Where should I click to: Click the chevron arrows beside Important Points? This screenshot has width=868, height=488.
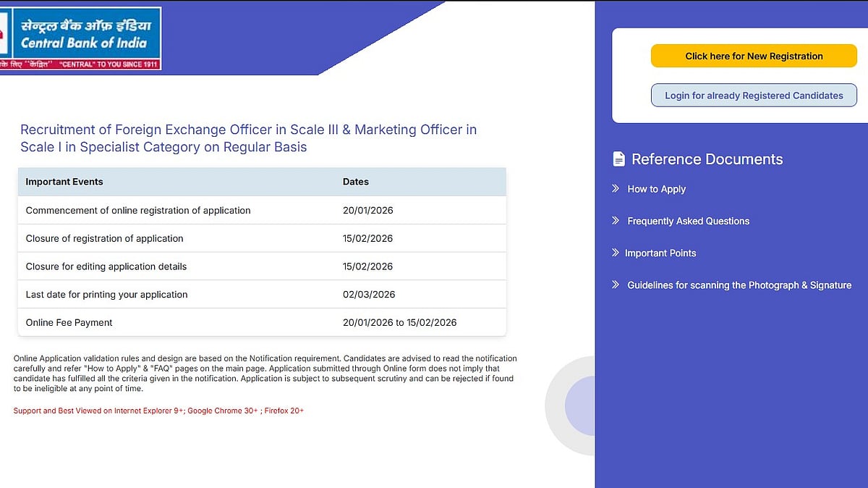pyautogui.click(x=616, y=253)
